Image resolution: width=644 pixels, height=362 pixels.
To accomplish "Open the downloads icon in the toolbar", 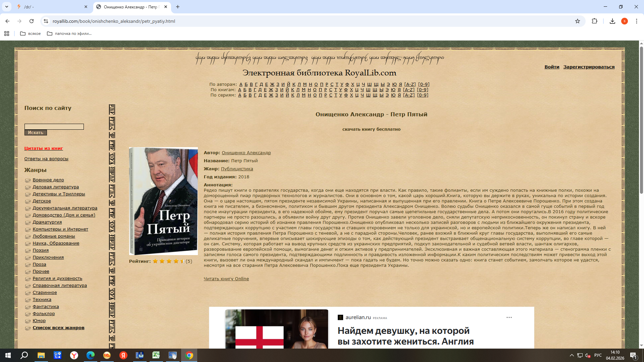I will click(612, 21).
